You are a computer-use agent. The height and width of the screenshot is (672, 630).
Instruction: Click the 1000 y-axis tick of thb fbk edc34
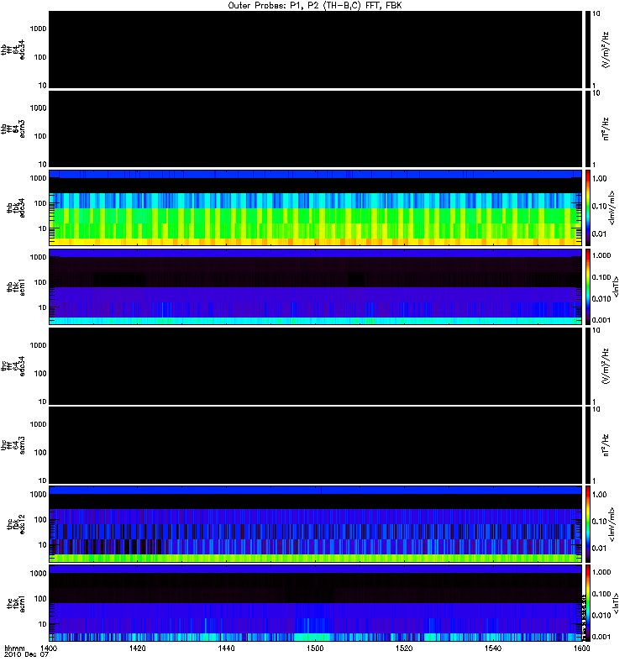coord(38,178)
